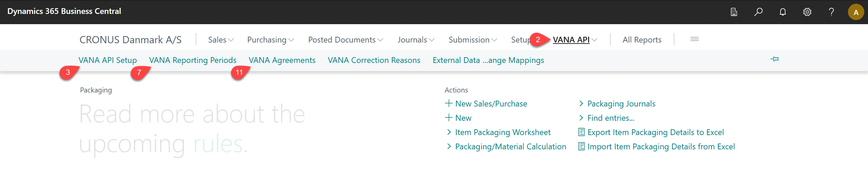This screenshot has width=868, height=183.
Task: Open the company information building icon
Action: coord(734,12)
